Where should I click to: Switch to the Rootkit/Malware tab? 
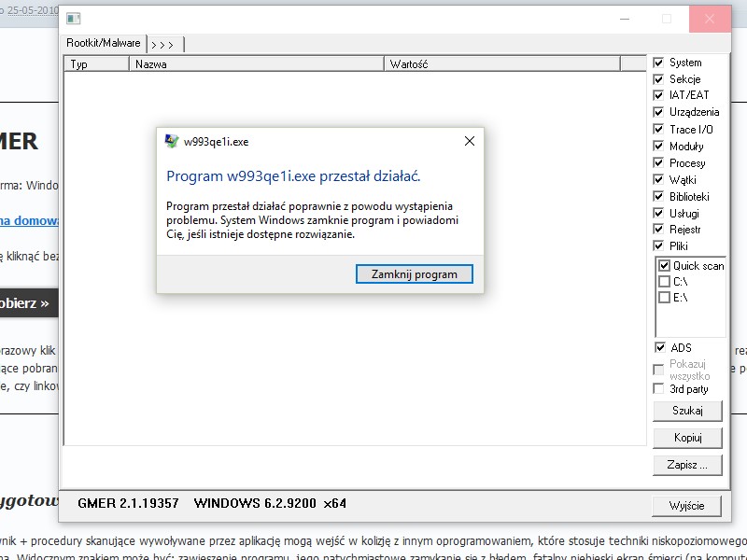[x=104, y=43]
